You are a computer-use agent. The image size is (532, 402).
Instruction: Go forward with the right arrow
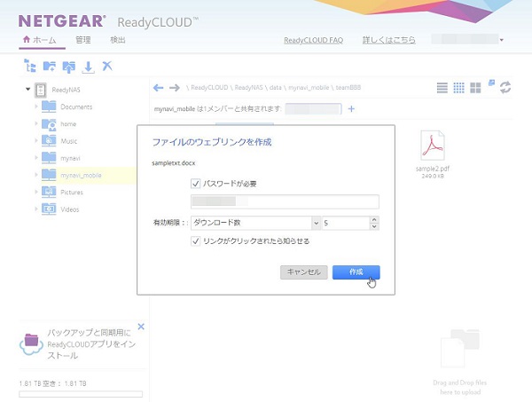175,88
